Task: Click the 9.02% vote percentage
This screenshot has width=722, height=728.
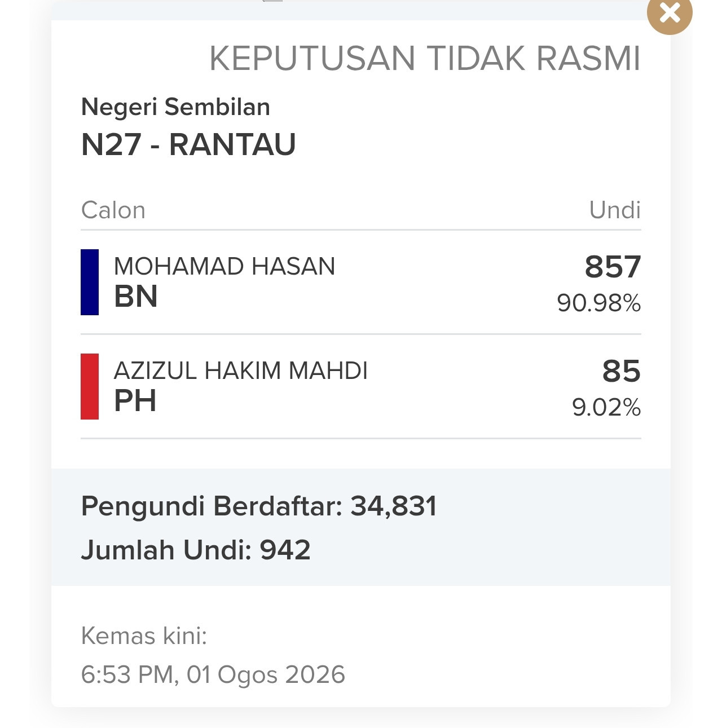Action: tap(606, 407)
